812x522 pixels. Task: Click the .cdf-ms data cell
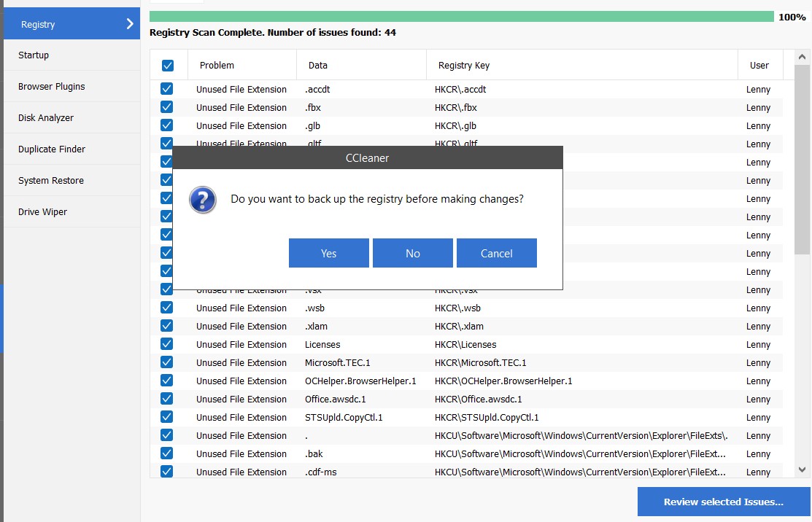320,472
